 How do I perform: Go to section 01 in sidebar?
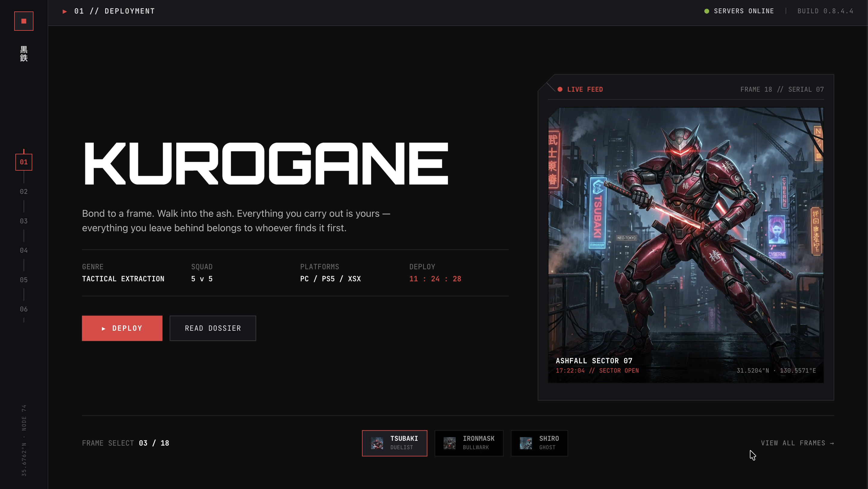pyautogui.click(x=24, y=162)
